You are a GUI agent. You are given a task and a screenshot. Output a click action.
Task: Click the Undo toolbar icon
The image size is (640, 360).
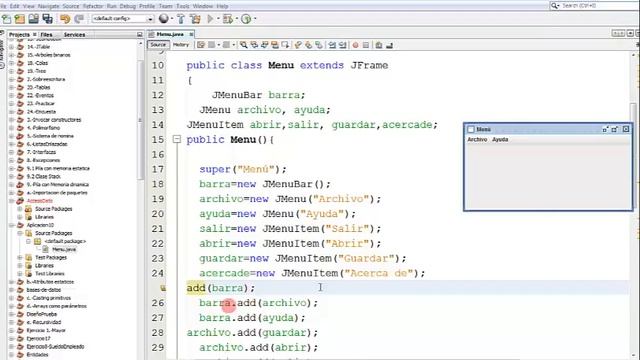[65, 19]
